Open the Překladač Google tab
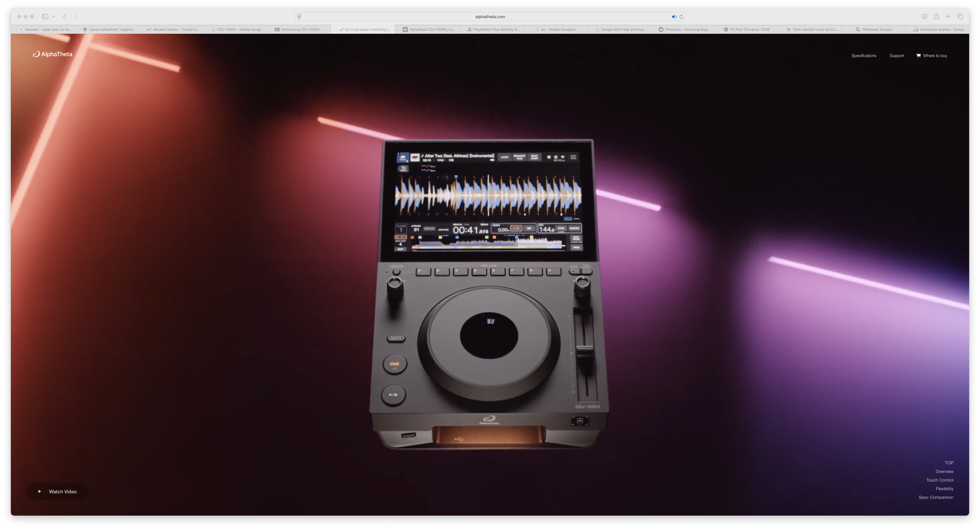 point(874,29)
